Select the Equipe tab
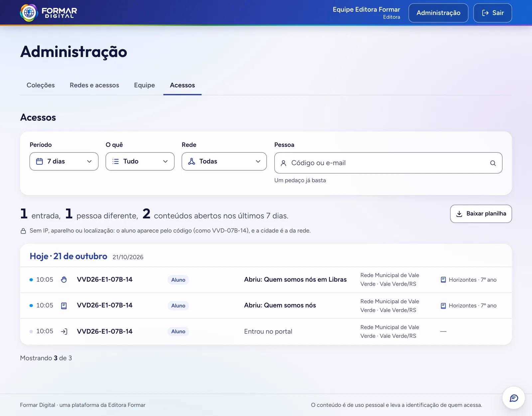 pyautogui.click(x=144, y=85)
